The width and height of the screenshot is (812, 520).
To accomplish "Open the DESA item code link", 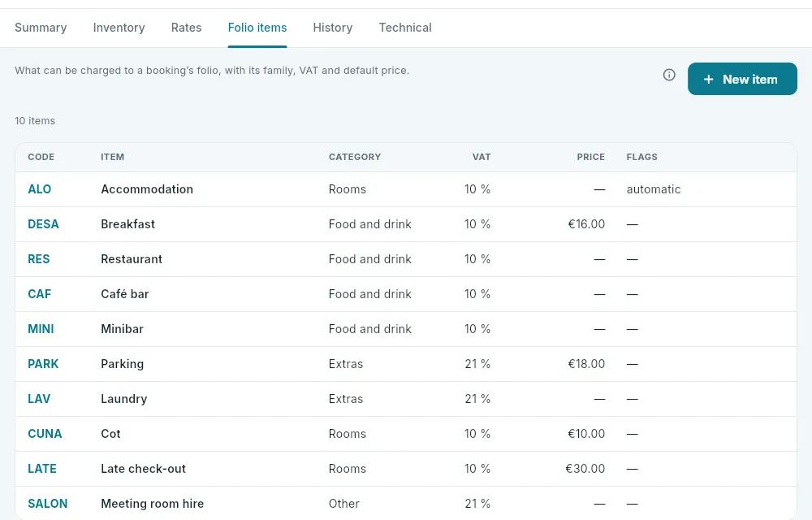I will coord(43,224).
